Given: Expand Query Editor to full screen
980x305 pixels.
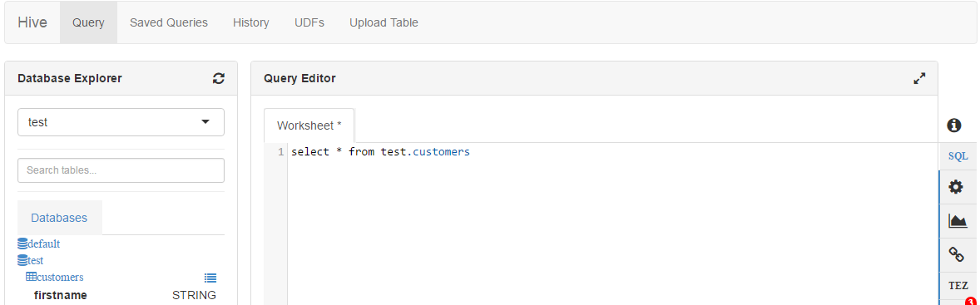Looking at the screenshot, I should pyautogui.click(x=919, y=79).
